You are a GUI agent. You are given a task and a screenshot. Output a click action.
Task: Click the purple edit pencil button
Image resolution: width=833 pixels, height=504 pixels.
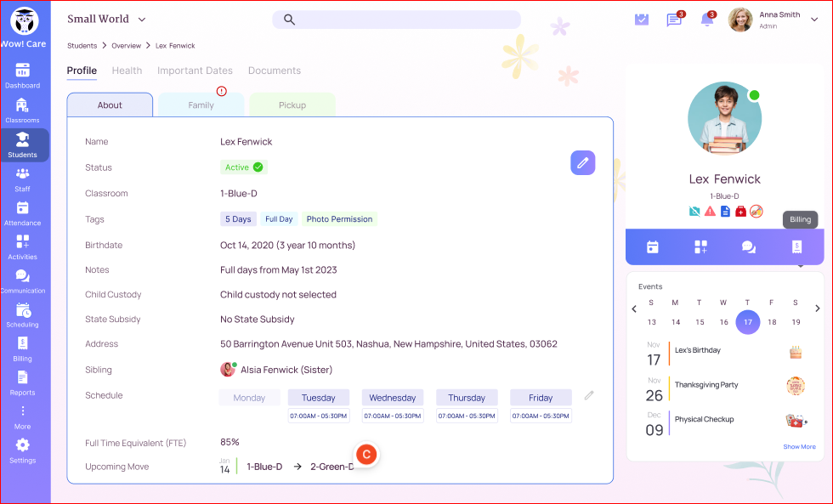coord(582,163)
